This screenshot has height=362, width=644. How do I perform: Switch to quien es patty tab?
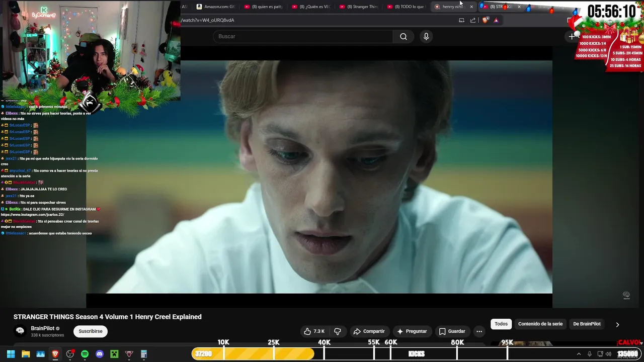[x=263, y=7]
